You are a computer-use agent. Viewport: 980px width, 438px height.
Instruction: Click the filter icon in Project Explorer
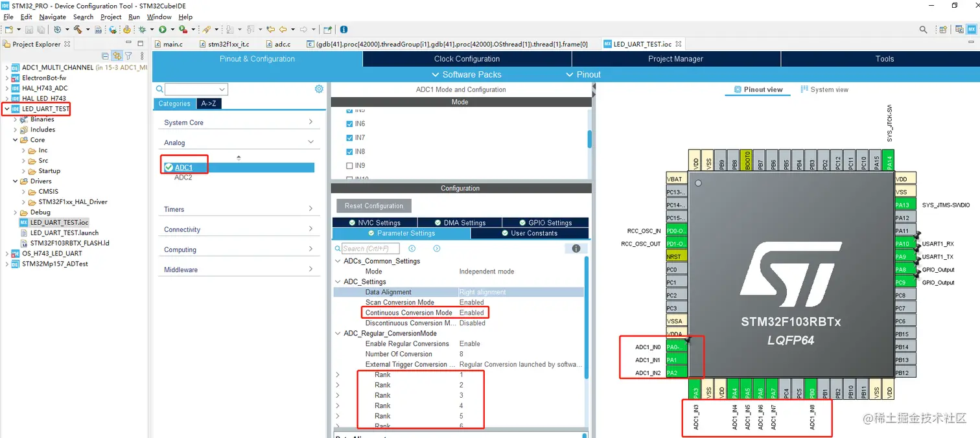[128, 56]
